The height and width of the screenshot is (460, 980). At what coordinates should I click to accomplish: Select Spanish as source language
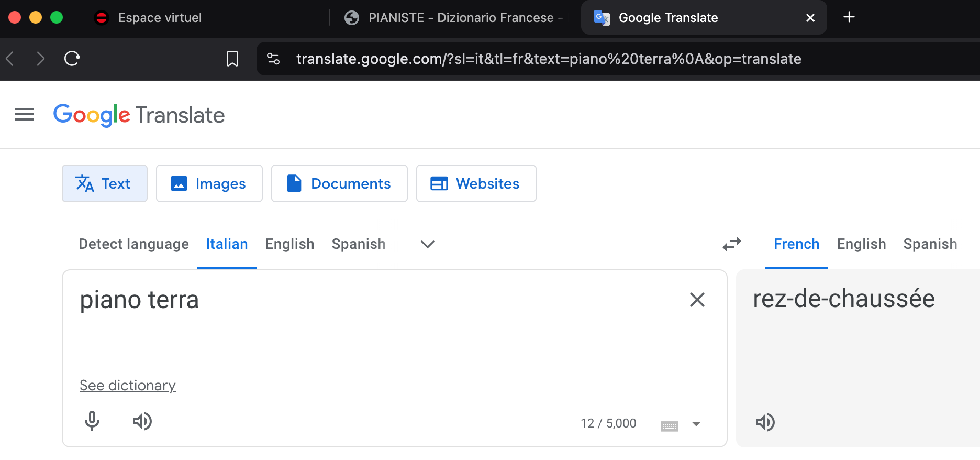point(359,244)
